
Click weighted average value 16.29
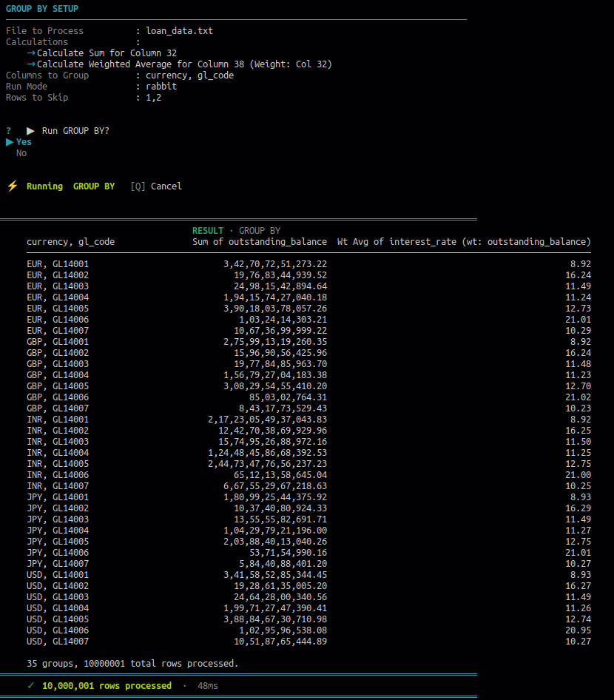[578, 508]
